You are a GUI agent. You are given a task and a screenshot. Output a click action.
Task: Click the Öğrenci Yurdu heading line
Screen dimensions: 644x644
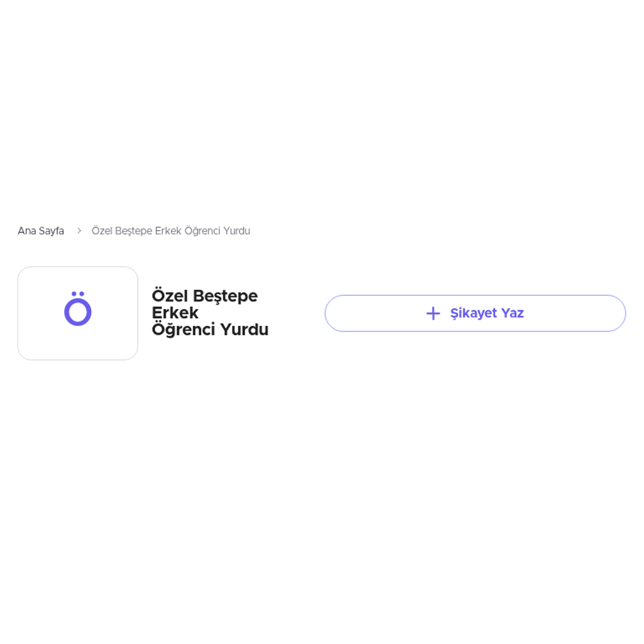(x=210, y=330)
